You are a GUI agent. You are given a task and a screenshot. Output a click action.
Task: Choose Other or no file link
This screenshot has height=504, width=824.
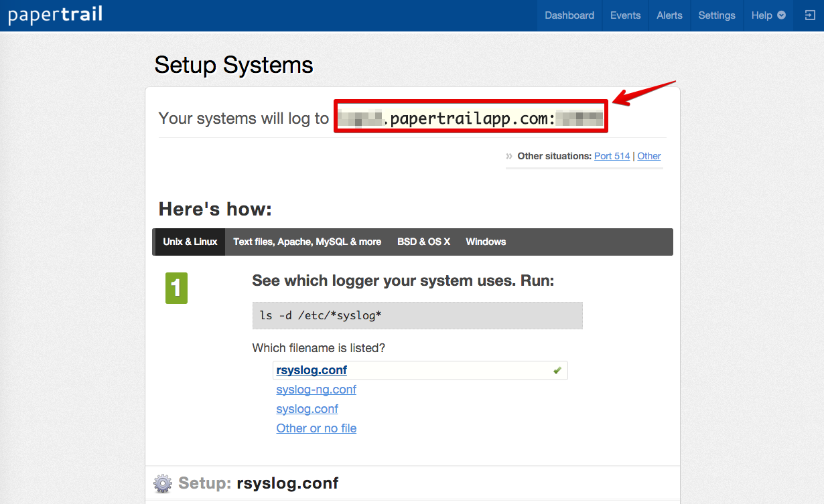(316, 428)
